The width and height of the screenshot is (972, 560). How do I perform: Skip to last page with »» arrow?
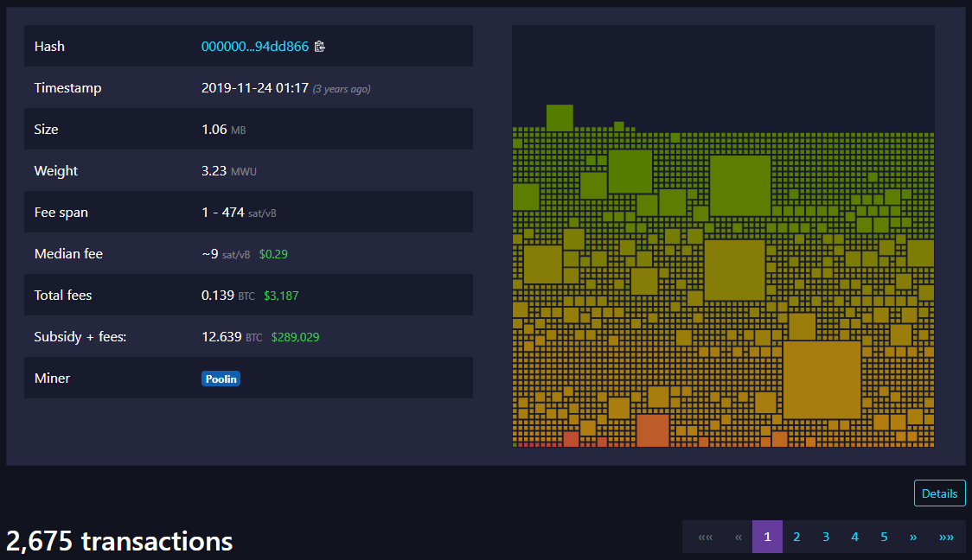tap(946, 537)
